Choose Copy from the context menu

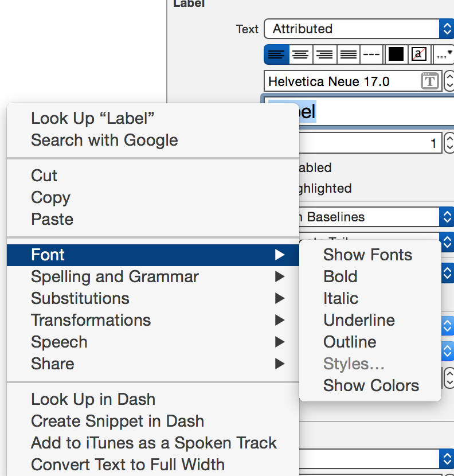tap(50, 197)
